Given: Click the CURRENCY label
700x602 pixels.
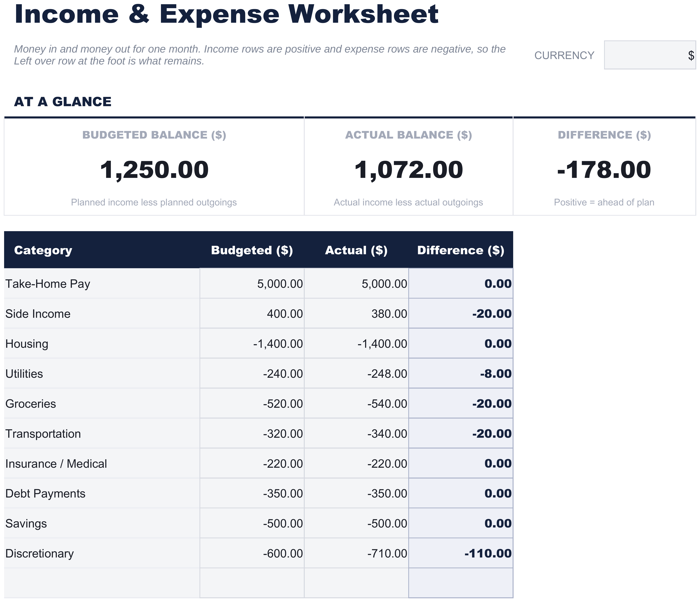Looking at the screenshot, I should pos(564,55).
